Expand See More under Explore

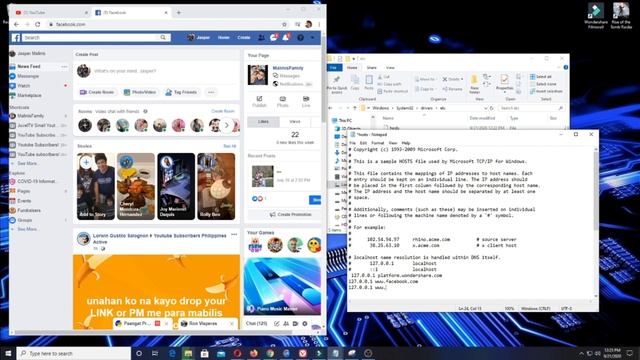27,229
